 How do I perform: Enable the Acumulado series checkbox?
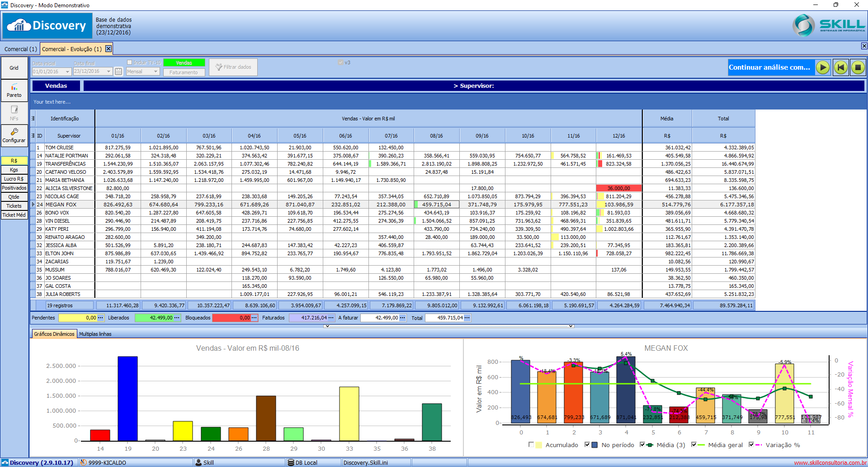[x=531, y=445]
